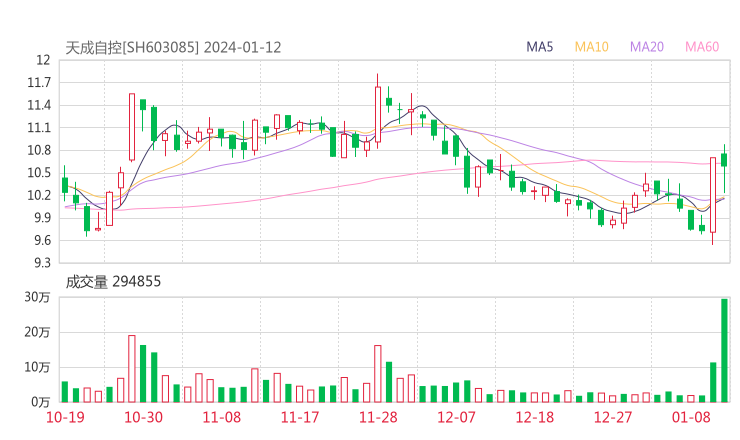The image size is (740, 440).
Task: Click the 0万 volume axis label
Action: tap(41, 402)
